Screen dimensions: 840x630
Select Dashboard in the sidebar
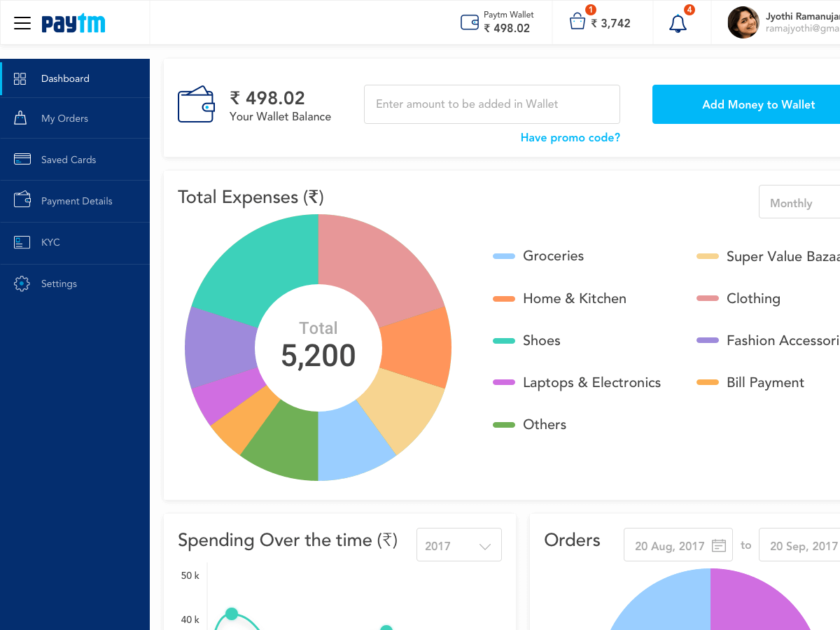21,78
